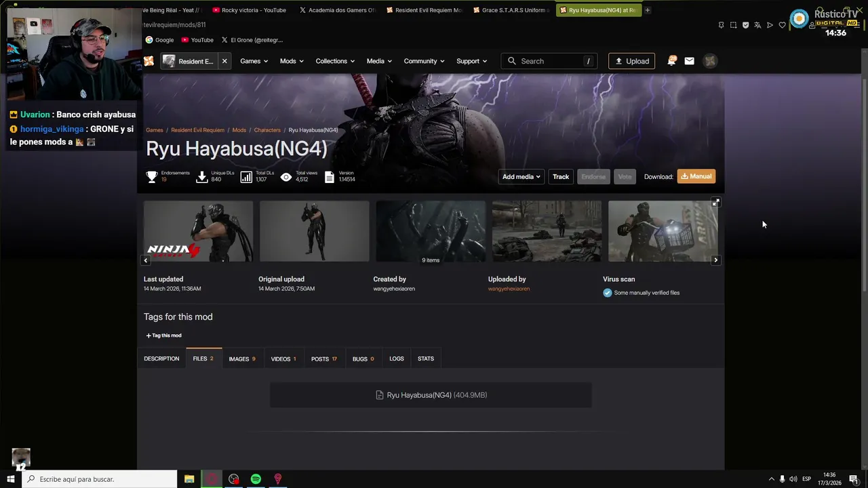Open the YouTube bookmark
868x488 pixels.
pyautogui.click(x=197, y=40)
